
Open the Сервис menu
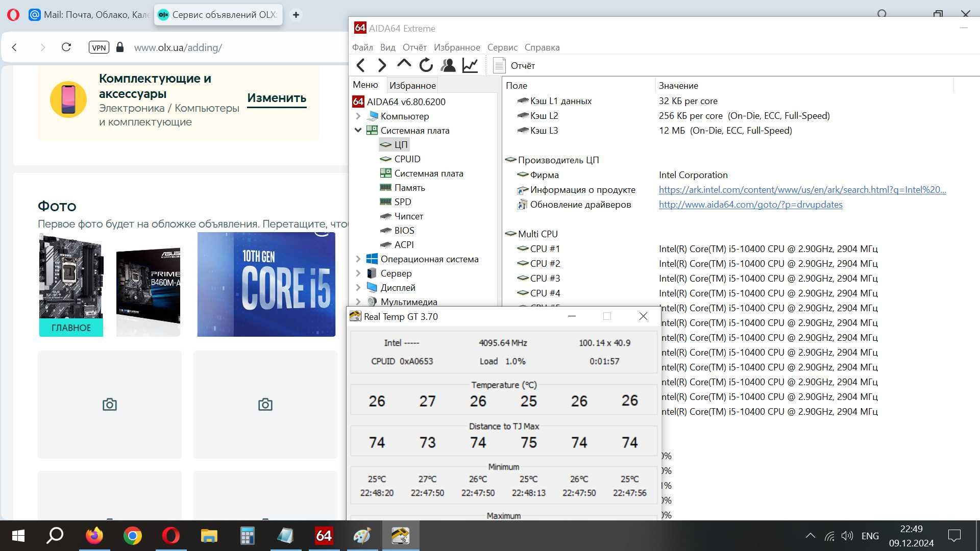tap(502, 47)
